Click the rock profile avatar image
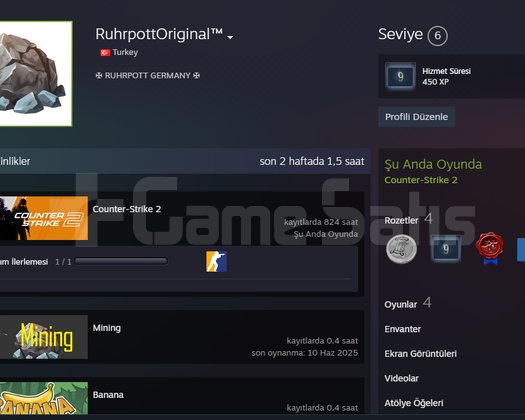The width and height of the screenshot is (525, 420). click(x=36, y=74)
